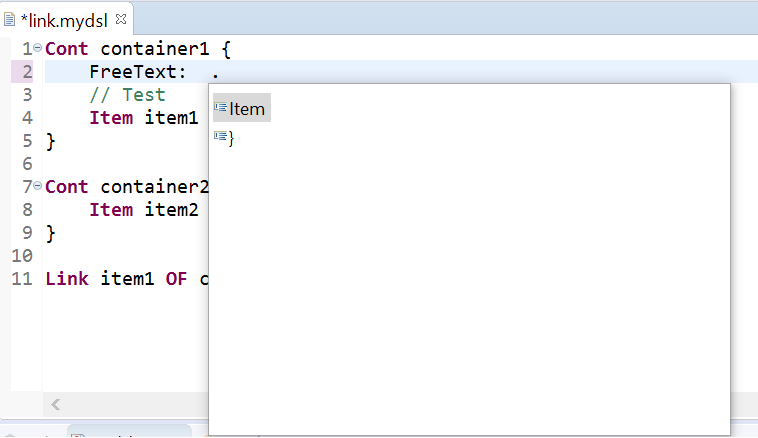The width and height of the screenshot is (758, 438).
Task: Click the Link keyword on line 11
Action: (x=67, y=278)
